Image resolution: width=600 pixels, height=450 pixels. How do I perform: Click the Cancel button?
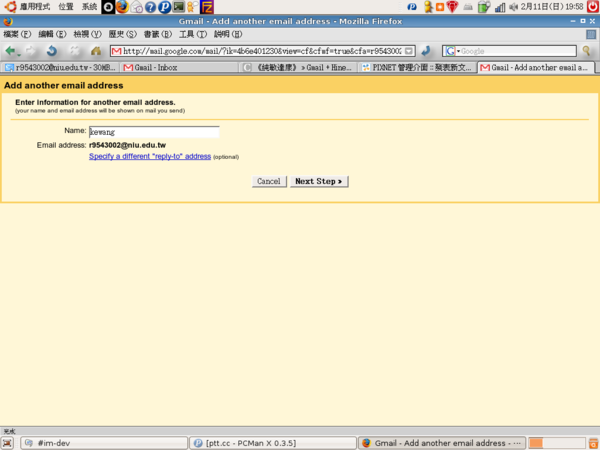tap(269, 181)
